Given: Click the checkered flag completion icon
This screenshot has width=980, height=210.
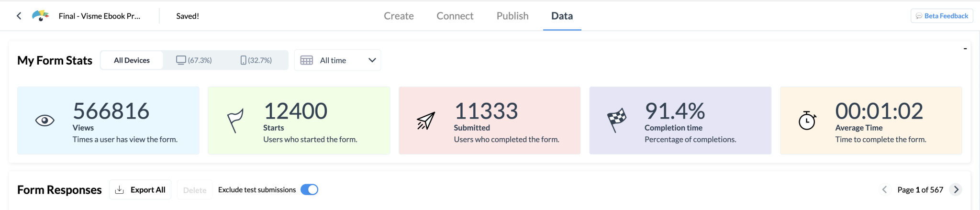Looking at the screenshot, I should point(616,120).
